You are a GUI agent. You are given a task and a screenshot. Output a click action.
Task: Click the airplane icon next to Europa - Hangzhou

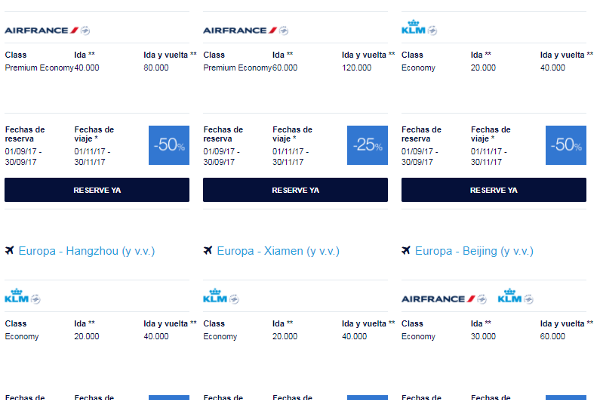pyautogui.click(x=10, y=250)
